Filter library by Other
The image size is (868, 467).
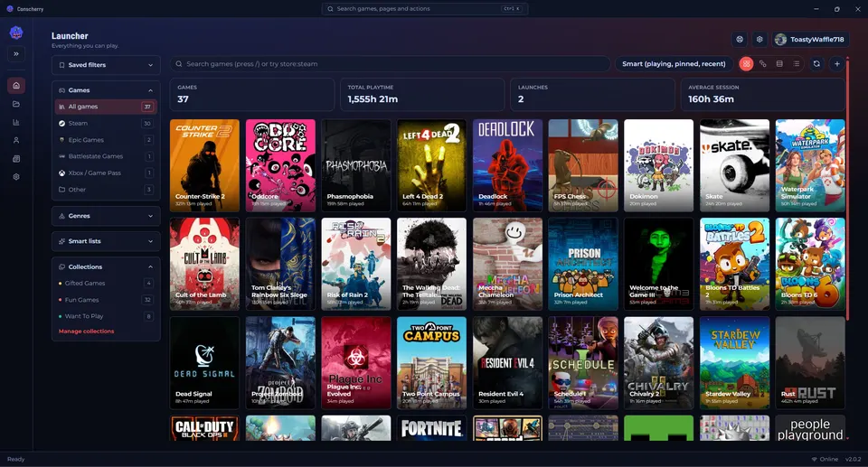(x=107, y=189)
